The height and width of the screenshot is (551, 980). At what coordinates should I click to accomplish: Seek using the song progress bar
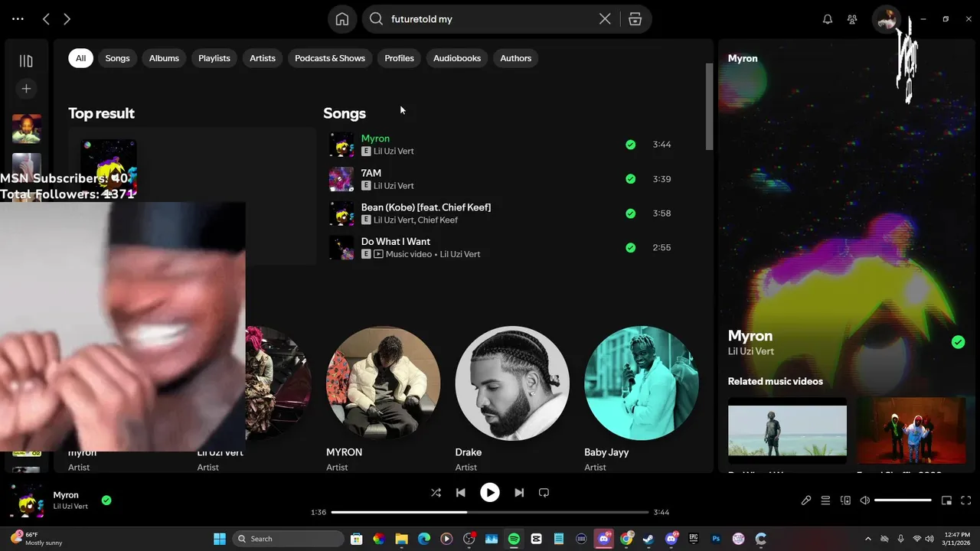click(490, 512)
